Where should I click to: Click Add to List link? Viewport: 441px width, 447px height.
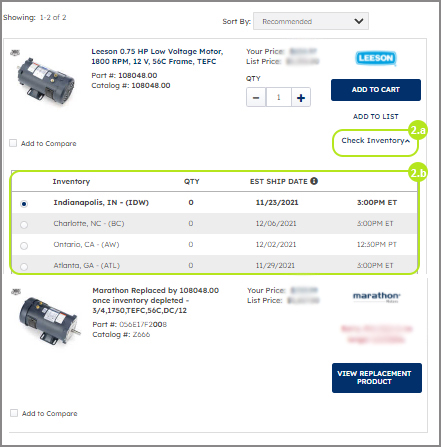click(x=376, y=116)
